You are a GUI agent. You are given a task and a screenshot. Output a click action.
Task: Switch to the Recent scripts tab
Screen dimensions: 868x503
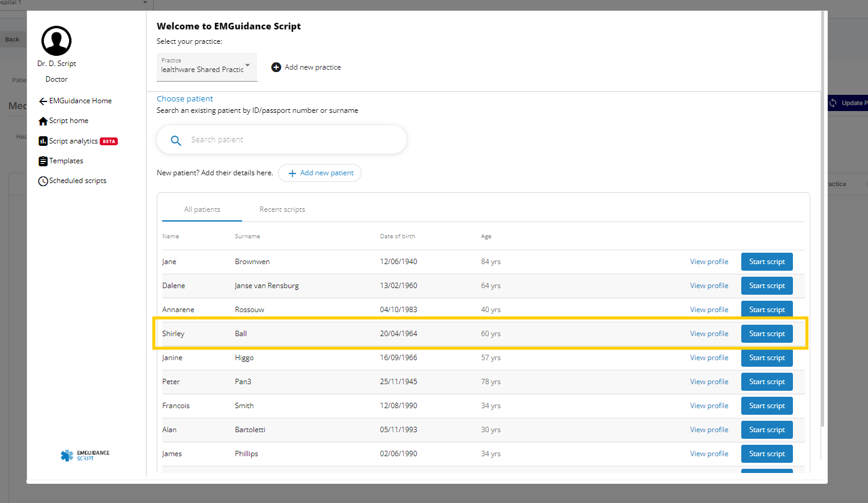click(282, 209)
